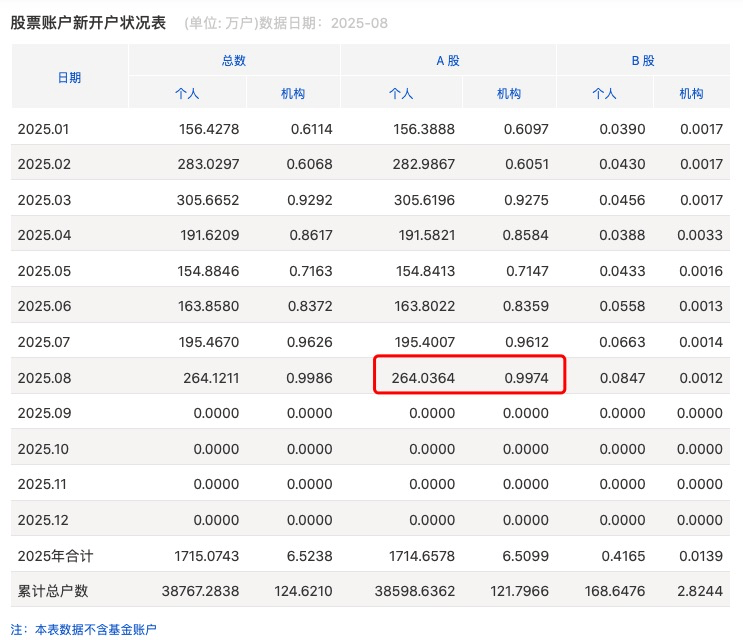The image size is (743, 642).
Task: Click the value 0.8584
Action: (x=526, y=235)
